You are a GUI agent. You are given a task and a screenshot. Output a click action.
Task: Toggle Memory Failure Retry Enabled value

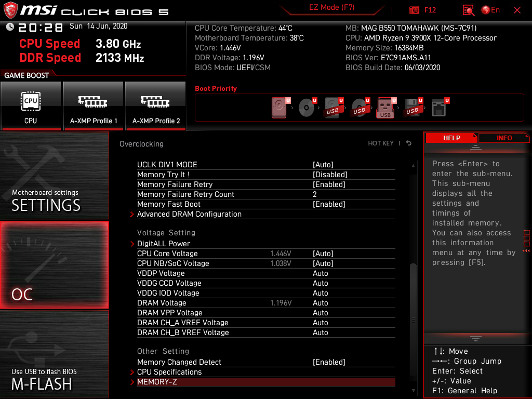(329, 184)
